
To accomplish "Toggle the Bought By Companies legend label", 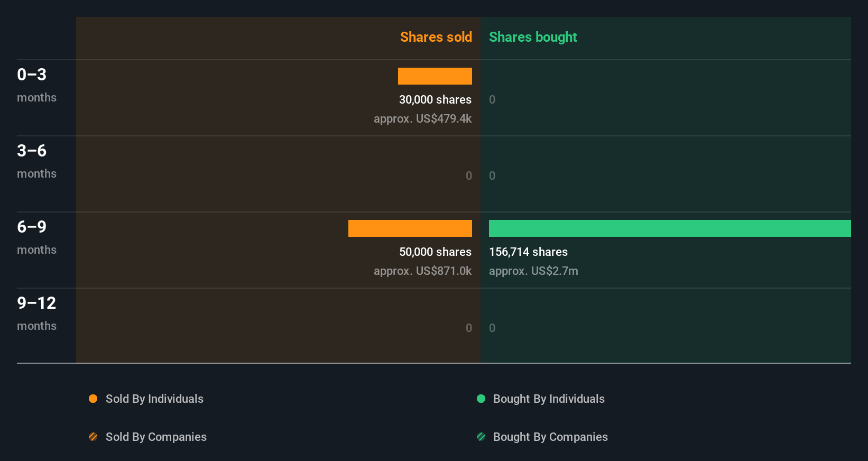I will click(x=550, y=437).
